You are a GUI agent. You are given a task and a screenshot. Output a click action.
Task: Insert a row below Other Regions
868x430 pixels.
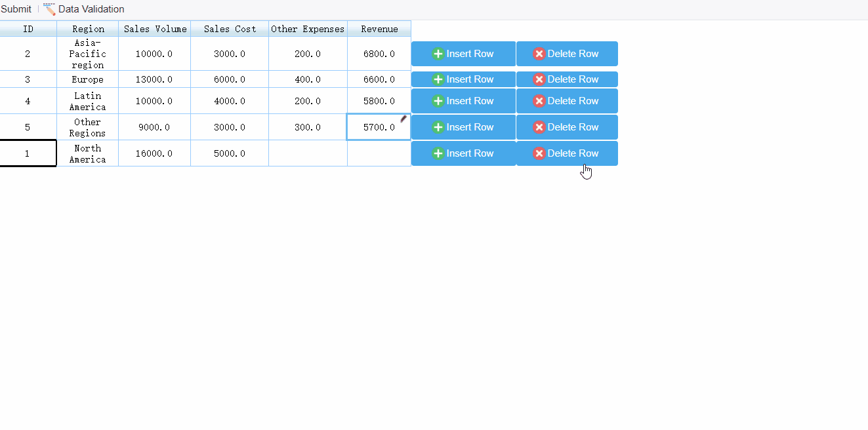[464, 127]
